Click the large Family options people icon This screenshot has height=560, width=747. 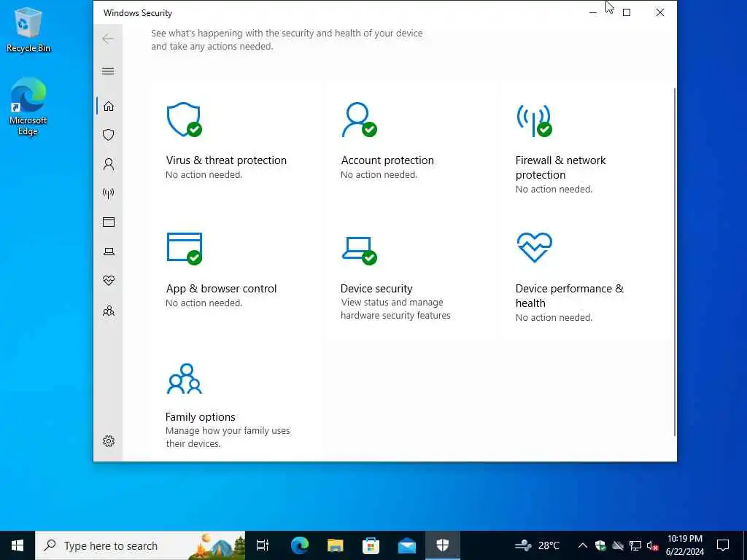click(185, 378)
